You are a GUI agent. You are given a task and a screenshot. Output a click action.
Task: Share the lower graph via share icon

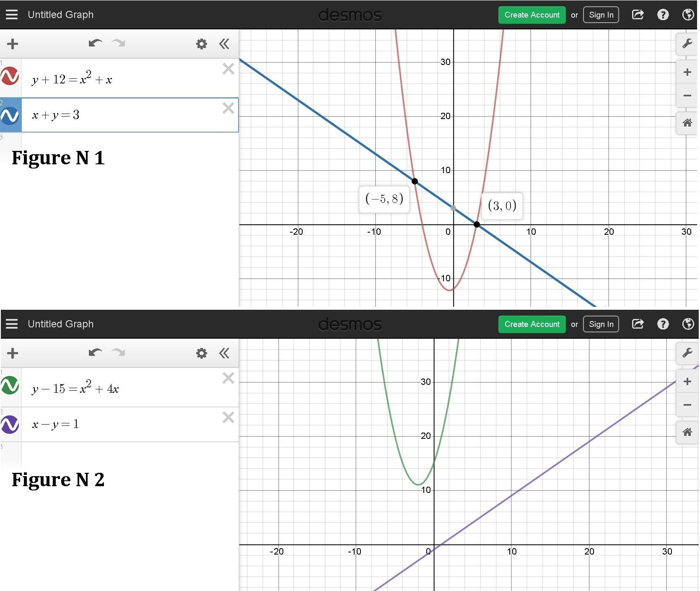pyautogui.click(x=638, y=324)
